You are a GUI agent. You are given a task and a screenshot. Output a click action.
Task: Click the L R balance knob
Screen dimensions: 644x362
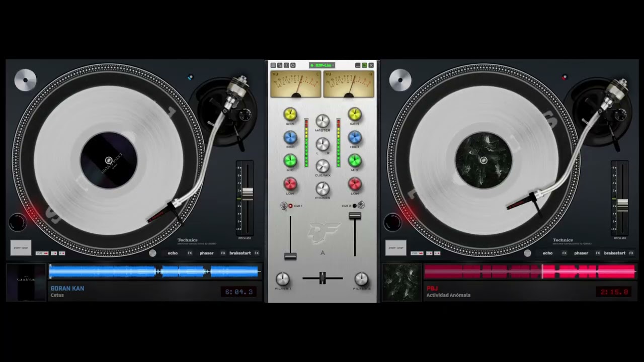pyautogui.click(x=323, y=144)
